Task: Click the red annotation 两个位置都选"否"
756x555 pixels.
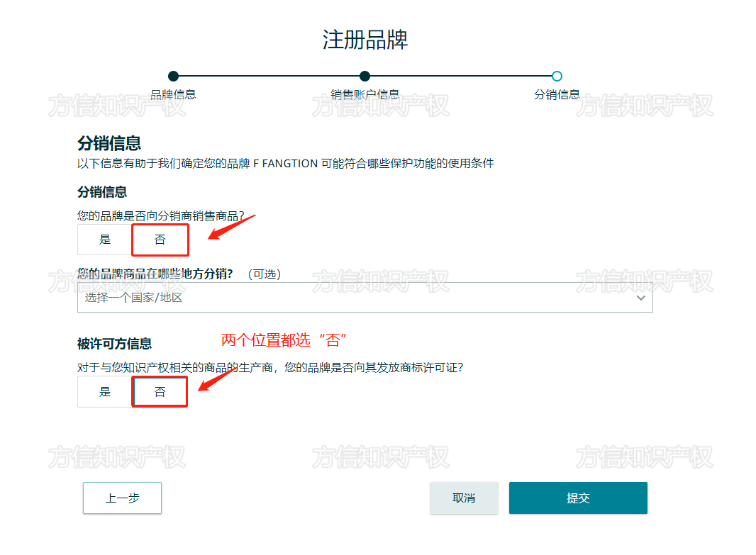Action: (285, 340)
